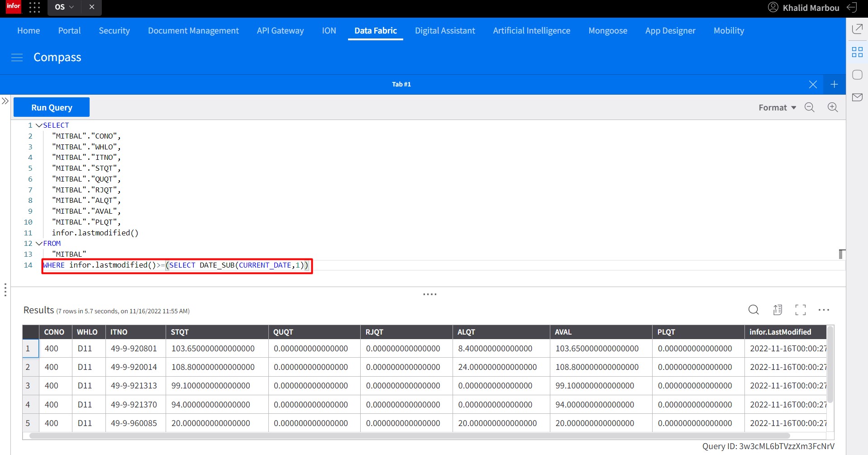Open Digital Assistant menu
Viewport: 868px width, 455px height.
click(445, 30)
